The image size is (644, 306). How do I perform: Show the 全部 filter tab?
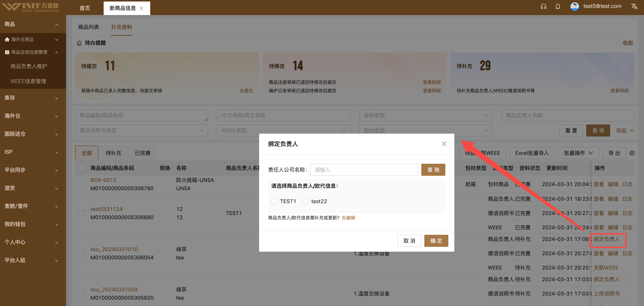pos(87,153)
